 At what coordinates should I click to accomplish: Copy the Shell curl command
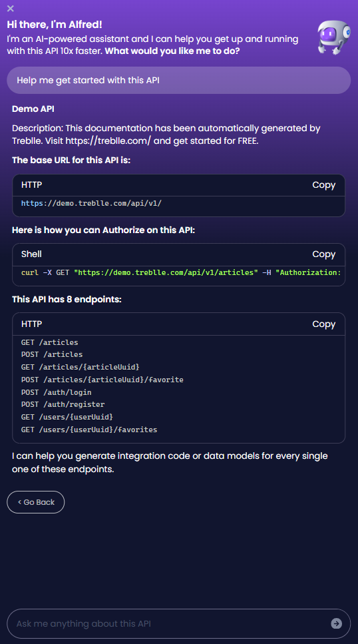pyautogui.click(x=323, y=254)
